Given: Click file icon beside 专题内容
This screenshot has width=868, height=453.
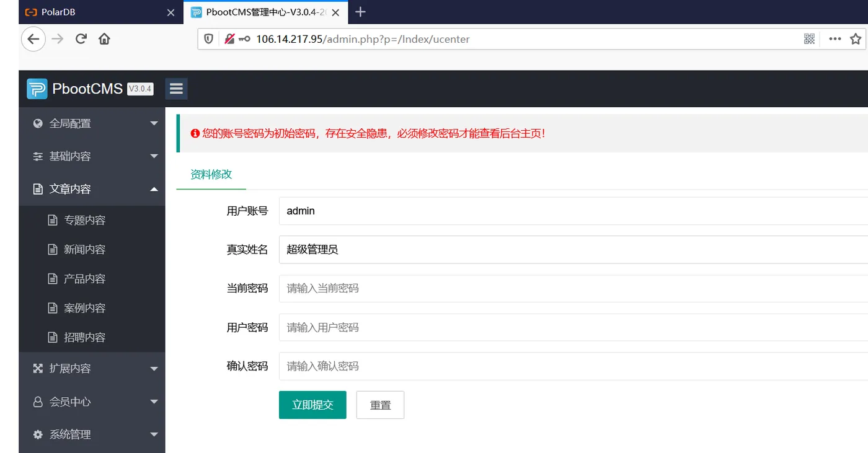Looking at the screenshot, I should point(53,220).
